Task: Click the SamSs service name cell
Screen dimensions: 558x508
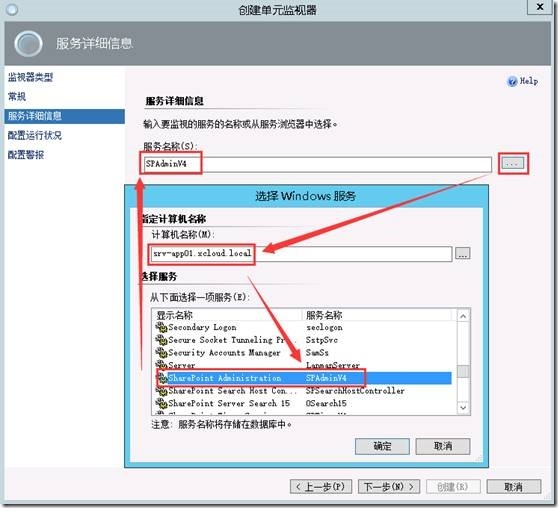Action: coord(317,353)
